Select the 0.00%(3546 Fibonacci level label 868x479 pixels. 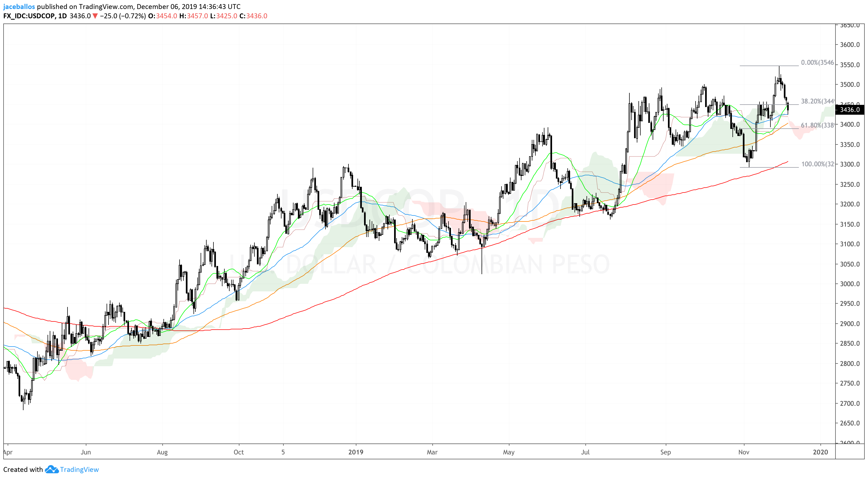pos(817,63)
